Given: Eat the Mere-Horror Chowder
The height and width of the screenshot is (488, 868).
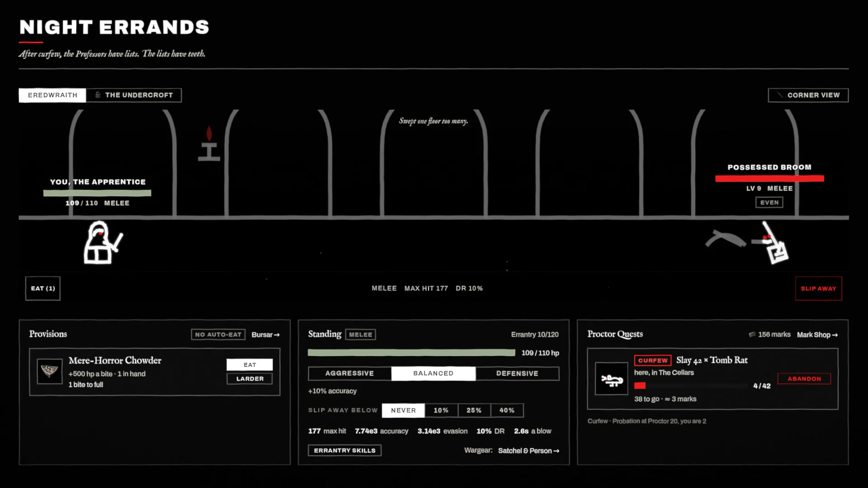Looking at the screenshot, I should click(x=250, y=365).
